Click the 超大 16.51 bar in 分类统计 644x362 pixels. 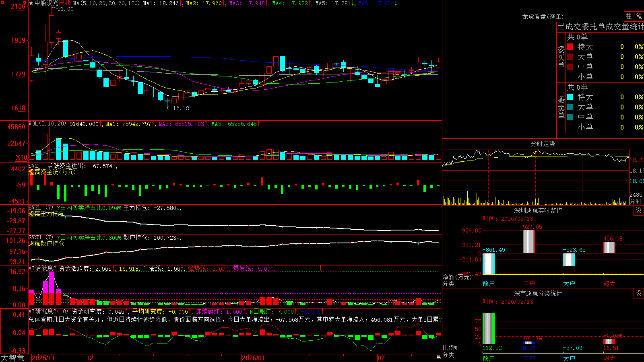pos(609,342)
